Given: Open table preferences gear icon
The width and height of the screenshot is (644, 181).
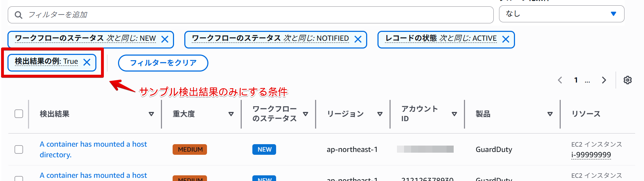Looking at the screenshot, I should click(x=628, y=80).
